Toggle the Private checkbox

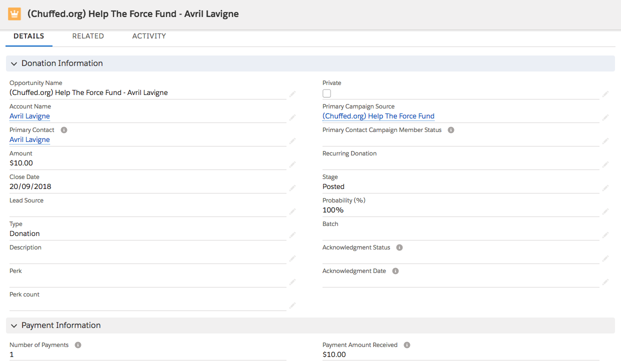327,93
